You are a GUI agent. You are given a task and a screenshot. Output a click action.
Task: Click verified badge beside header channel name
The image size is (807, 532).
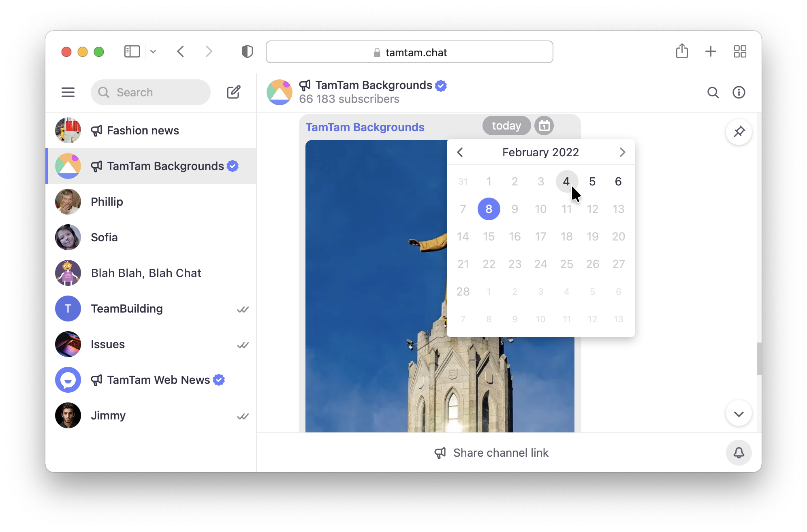[441, 85]
